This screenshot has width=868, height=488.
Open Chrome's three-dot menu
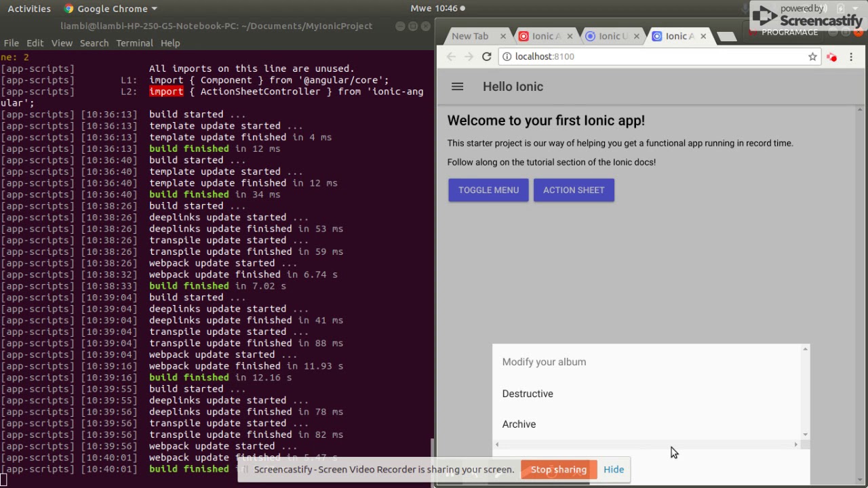[x=851, y=57]
